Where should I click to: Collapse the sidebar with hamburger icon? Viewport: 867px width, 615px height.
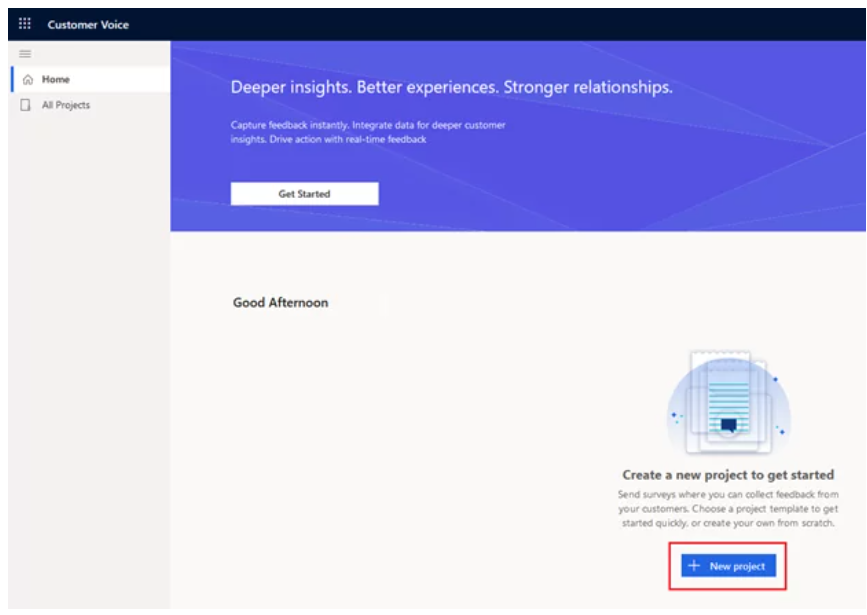click(x=25, y=54)
